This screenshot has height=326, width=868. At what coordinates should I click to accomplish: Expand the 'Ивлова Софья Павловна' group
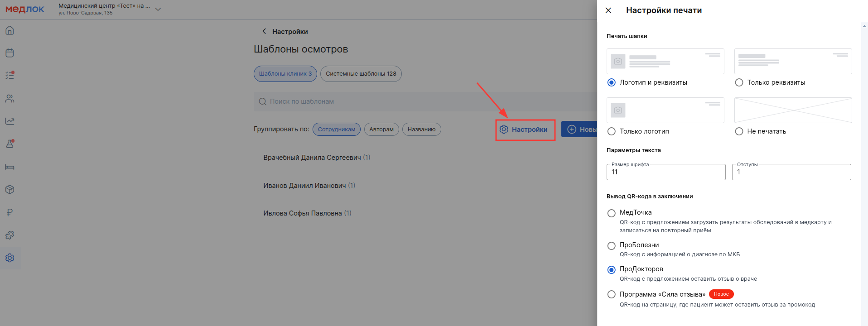[x=303, y=213]
